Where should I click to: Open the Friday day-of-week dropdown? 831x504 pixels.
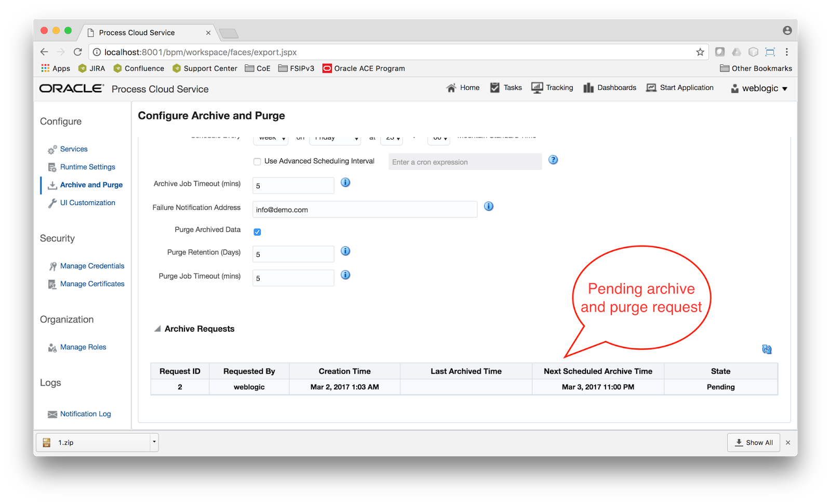[335, 138]
